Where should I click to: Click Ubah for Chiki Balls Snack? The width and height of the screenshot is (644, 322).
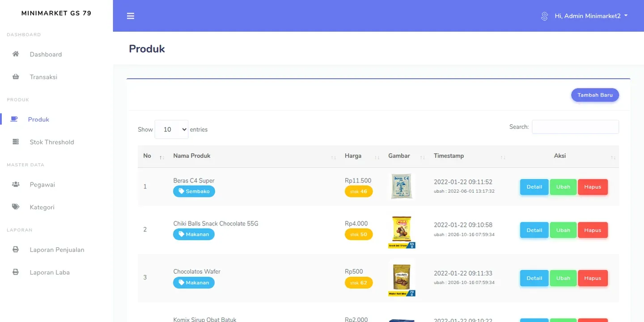pyautogui.click(x=563, y=230)
